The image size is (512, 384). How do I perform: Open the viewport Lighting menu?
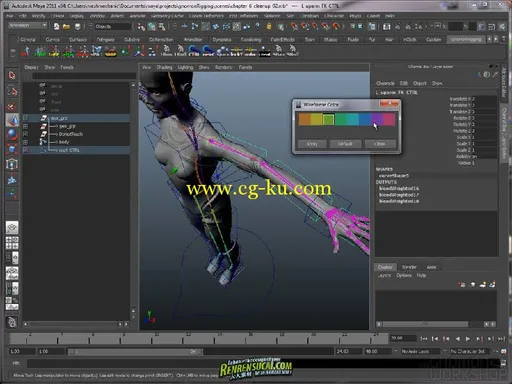coord(185,67)
